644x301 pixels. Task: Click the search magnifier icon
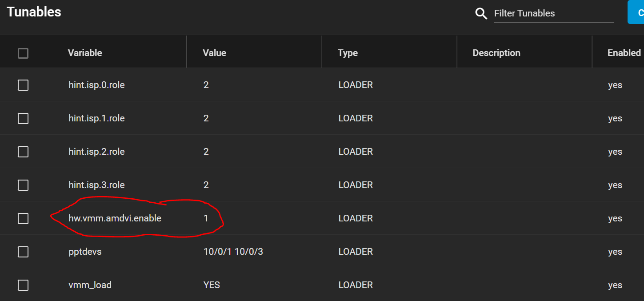[x=481, y=14]
